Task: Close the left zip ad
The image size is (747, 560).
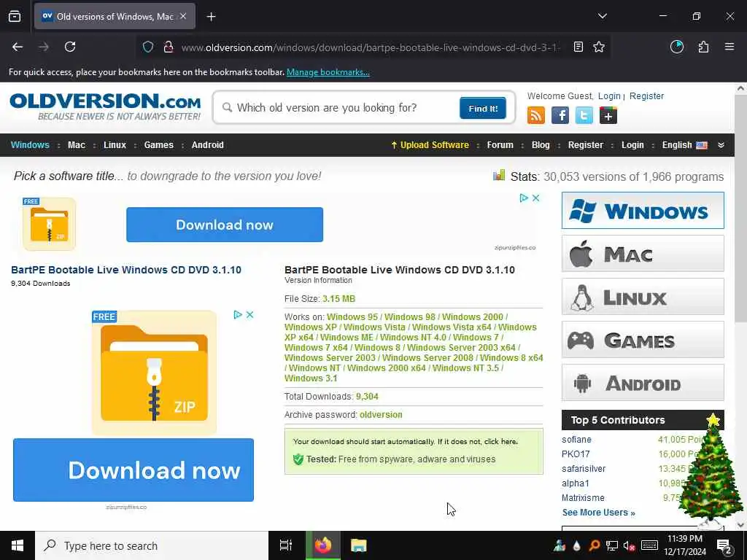Action: coord(249,314)
